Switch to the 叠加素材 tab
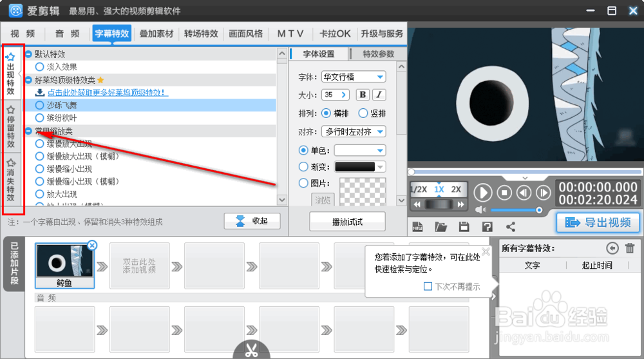 point(156,34)
